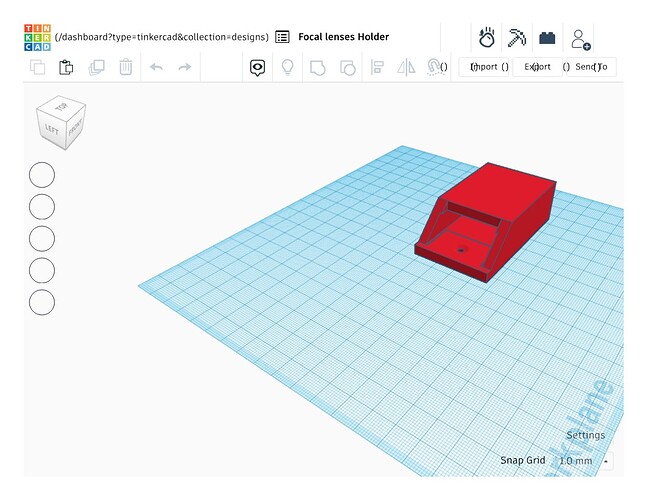647x500 pixels.
Task: Undo the last action
Action: 156,67
